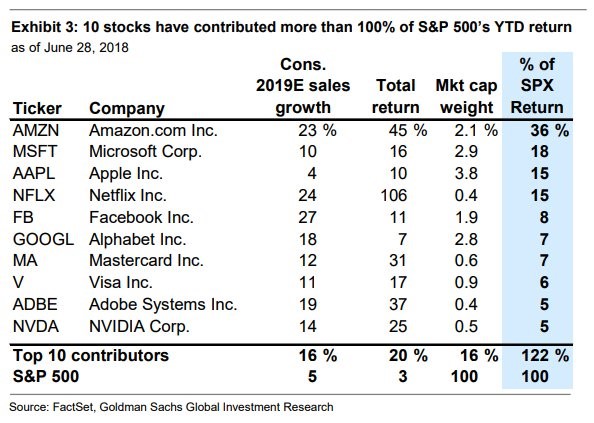Click the 'Total return' column header
Viewport: 594px width, 423px height.
(x=395, y=97)
